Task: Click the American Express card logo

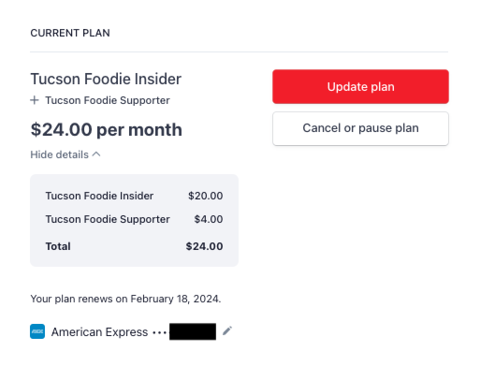Action: (37, 331)
